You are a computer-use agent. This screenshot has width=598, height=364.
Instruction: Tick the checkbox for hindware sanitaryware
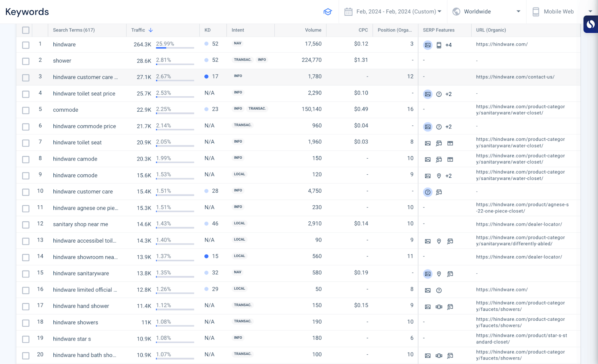[x=26, y=274]
